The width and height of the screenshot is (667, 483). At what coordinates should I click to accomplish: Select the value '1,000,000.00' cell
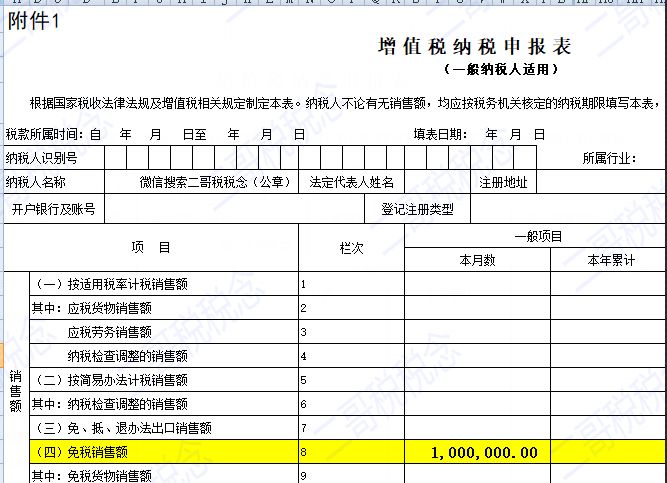pyautogui.click(x=477, y=452)
